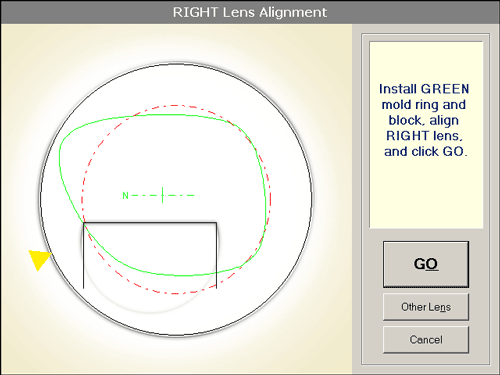The image size is (500, 375).
Task: Click the top edge of the black segment box
Action: [150, 222]
